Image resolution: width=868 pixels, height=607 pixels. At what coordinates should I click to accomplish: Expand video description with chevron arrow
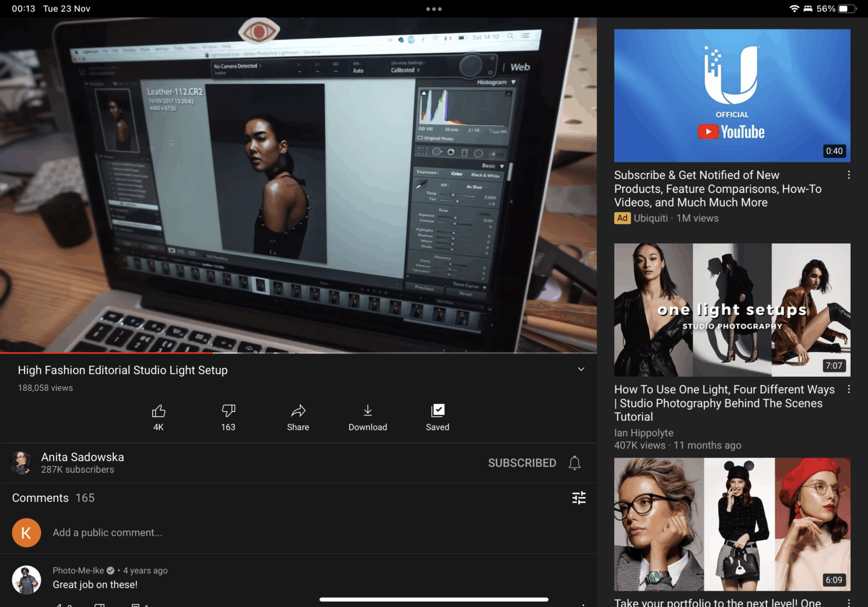[581, 369]
